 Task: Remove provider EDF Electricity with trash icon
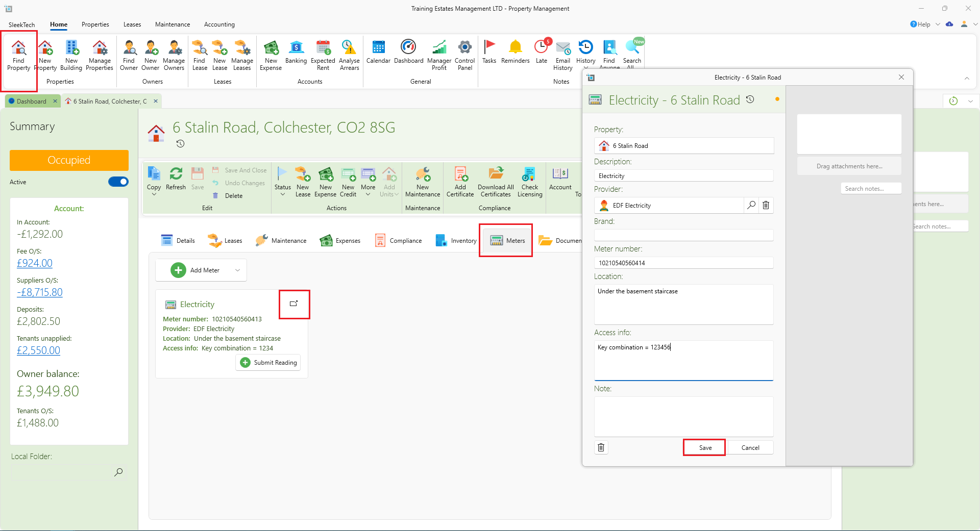766,205
